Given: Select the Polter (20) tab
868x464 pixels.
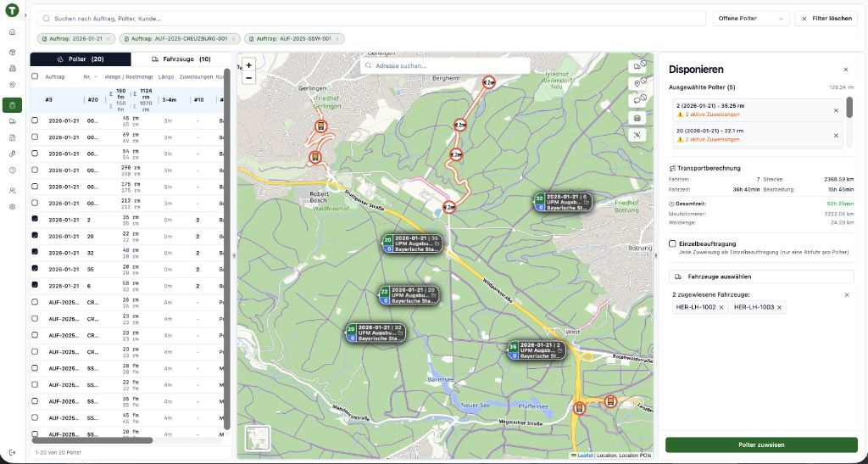Looking at the screenshot, I should [80, 59].
